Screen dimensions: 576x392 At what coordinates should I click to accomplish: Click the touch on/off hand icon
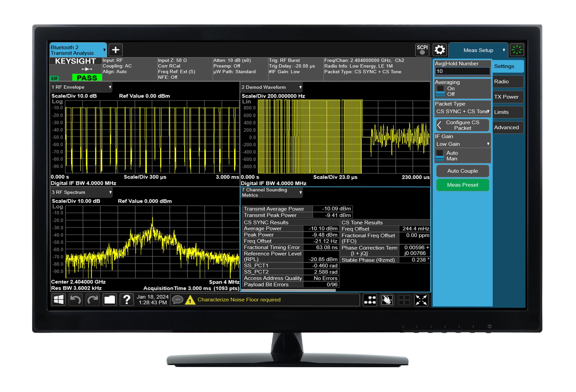pyautogui.click(x=387, y=300)
